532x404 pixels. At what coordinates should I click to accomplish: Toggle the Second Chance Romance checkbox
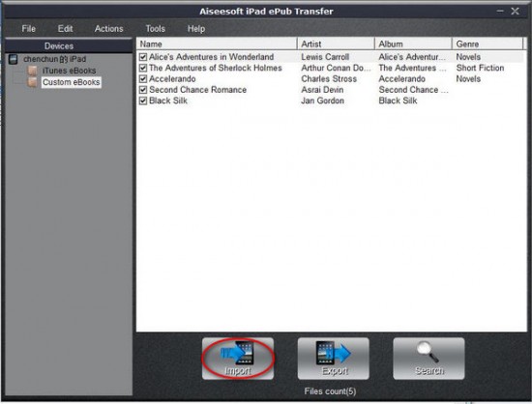143,90
